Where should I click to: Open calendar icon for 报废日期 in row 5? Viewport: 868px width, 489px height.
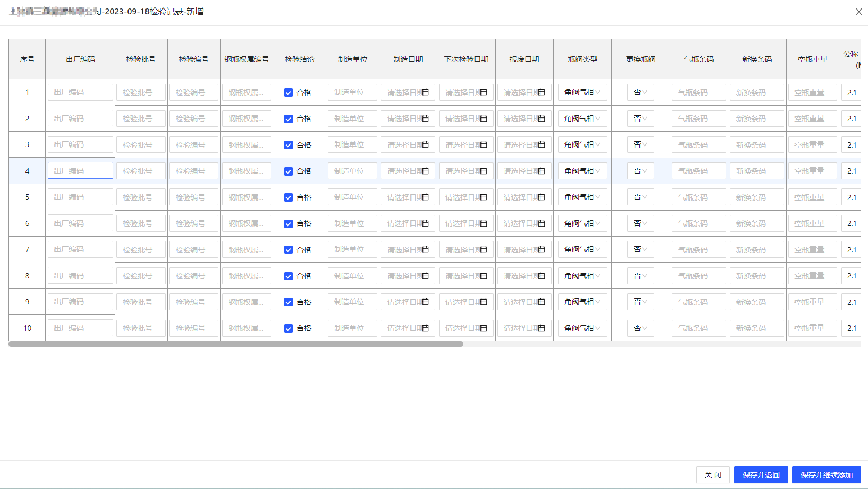(x=542, y=197)
